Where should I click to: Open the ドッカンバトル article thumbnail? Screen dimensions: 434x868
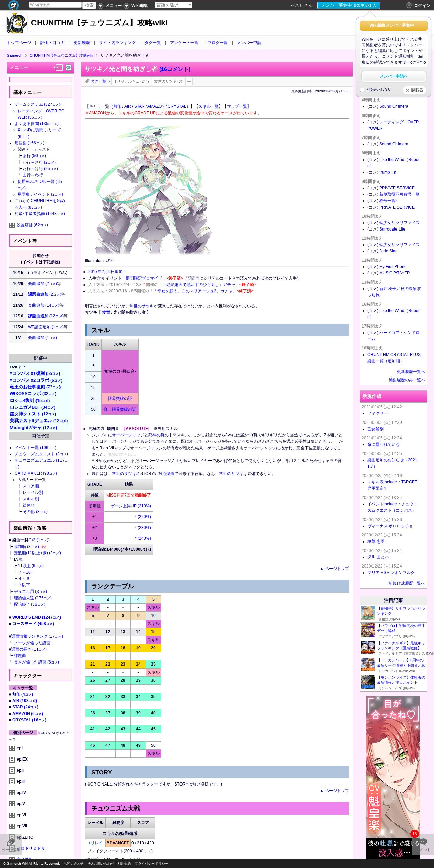pos(368,665)
